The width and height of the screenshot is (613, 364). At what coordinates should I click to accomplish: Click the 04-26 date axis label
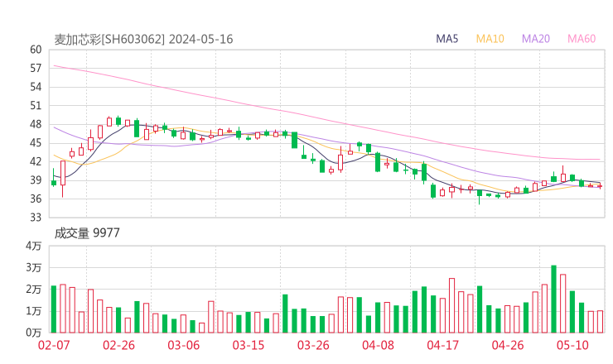coord(508,345)
